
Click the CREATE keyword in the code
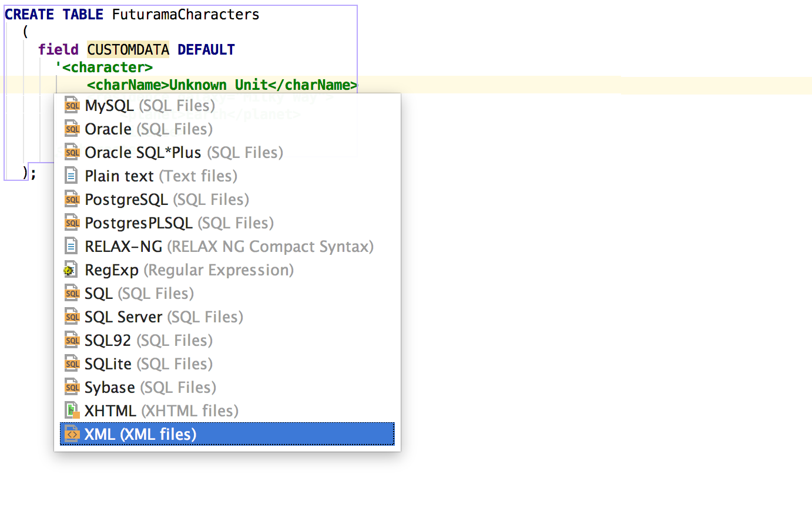point(29,15)
